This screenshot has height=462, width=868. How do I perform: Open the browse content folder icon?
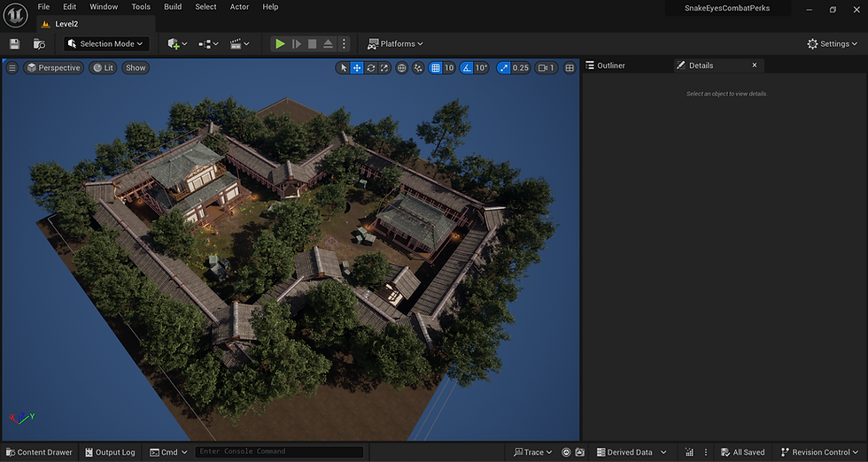point(39,43)
